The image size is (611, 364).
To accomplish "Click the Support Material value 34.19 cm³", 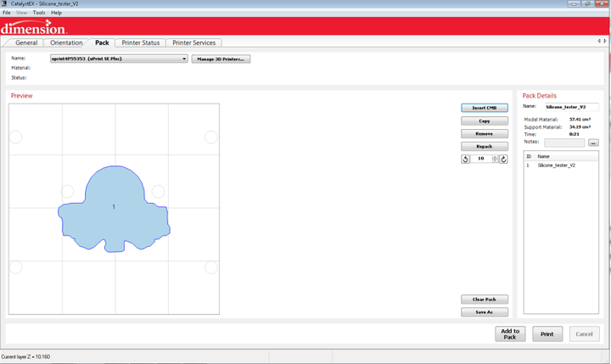I will click(580, 126).
